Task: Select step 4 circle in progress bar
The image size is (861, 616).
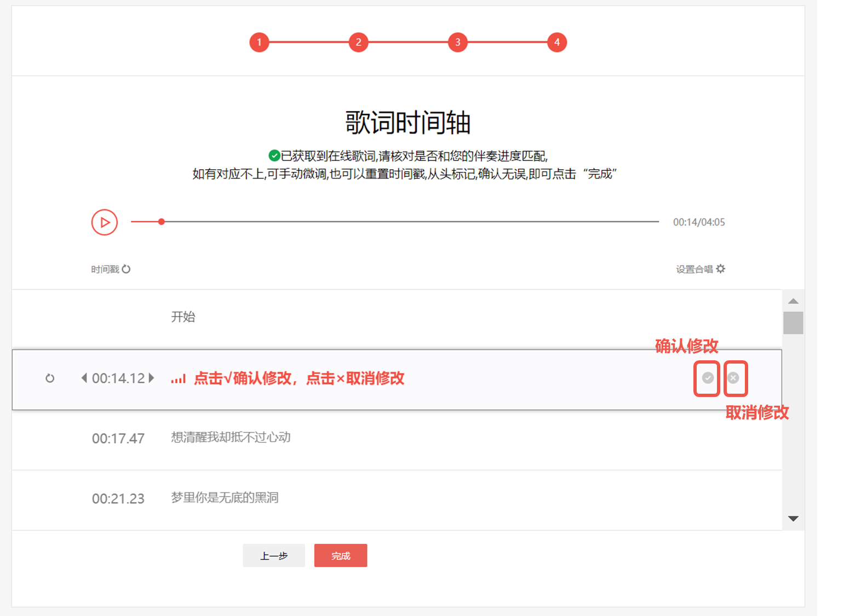Action: coord(556,42)
